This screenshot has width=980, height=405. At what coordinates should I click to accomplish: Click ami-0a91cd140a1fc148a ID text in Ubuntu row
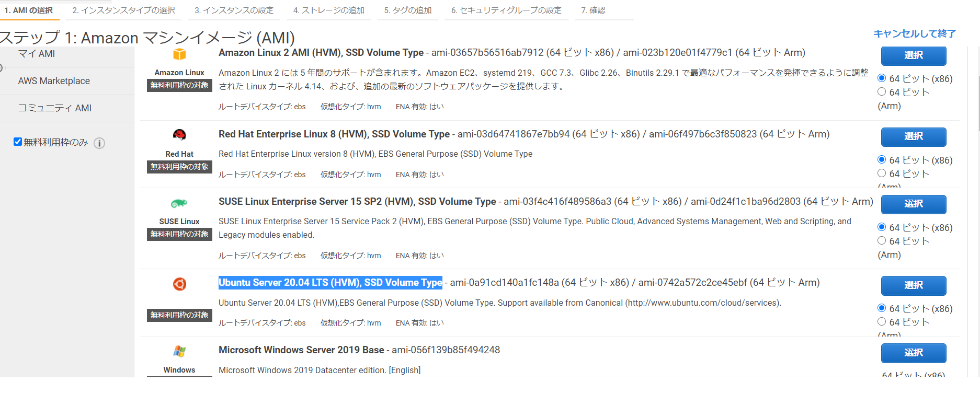(505, 283)
